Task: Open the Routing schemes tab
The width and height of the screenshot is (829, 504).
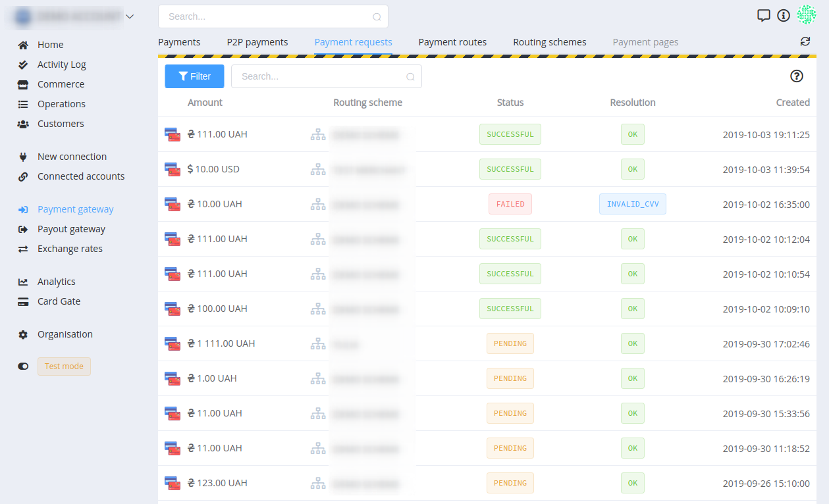Action: point(550,42)
